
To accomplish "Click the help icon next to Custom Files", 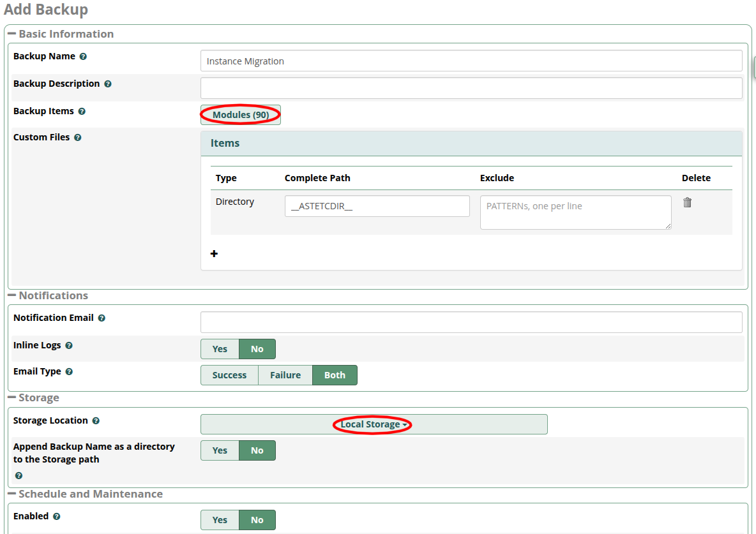I will [78, 138].
